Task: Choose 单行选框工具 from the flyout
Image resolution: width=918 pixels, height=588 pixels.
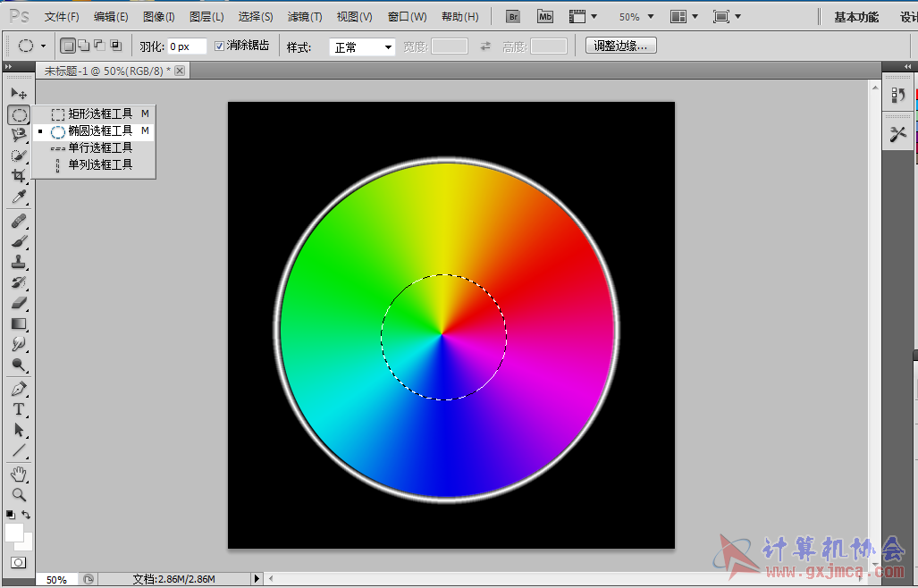Action: coord(94,148)
